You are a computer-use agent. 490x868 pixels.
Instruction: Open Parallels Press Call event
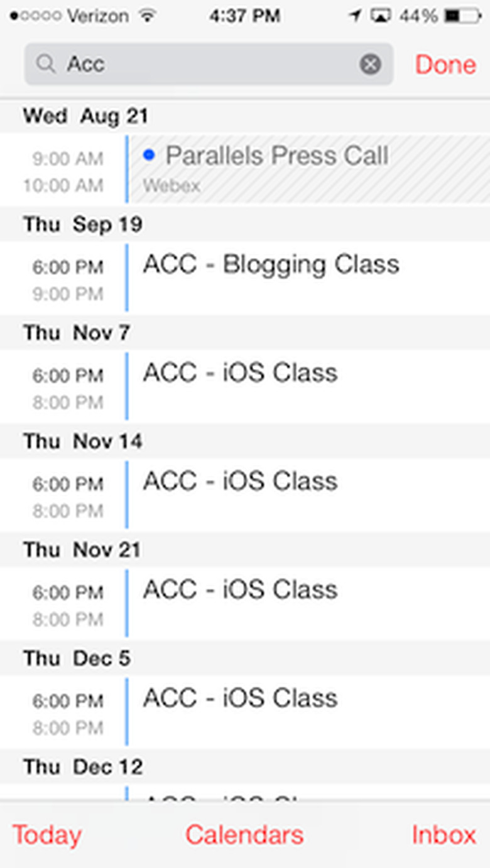click(x=276, y=168)
